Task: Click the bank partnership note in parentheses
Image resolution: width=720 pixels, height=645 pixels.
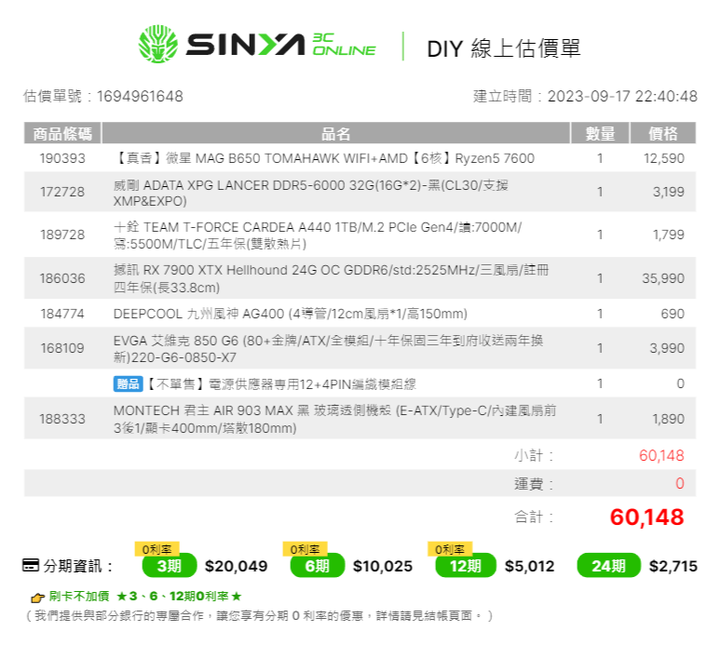Action: pos(259,616)
